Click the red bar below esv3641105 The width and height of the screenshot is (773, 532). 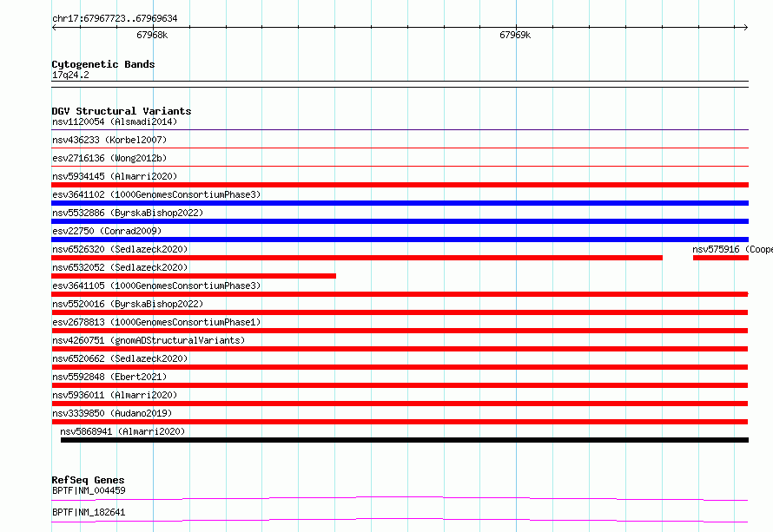point(400,294)
